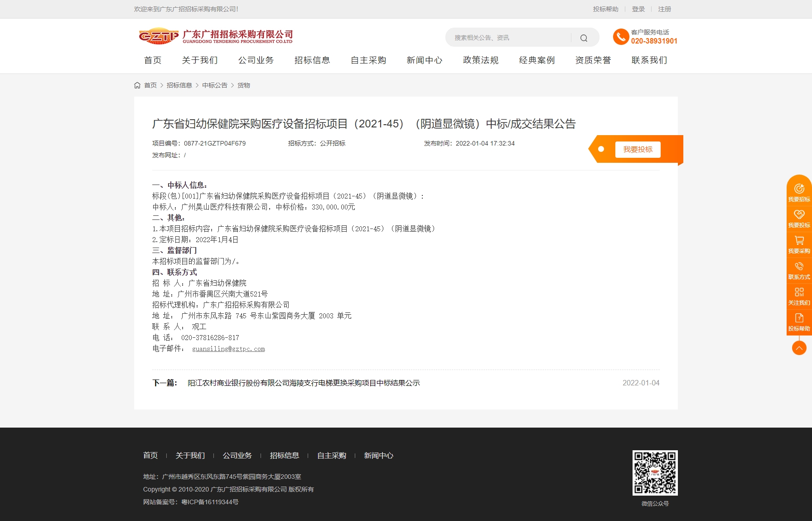Click the 地址 广州市番禺区兴南大道521号 line
The width and height of the screenshot is (812, 521).
pos(210,294)
